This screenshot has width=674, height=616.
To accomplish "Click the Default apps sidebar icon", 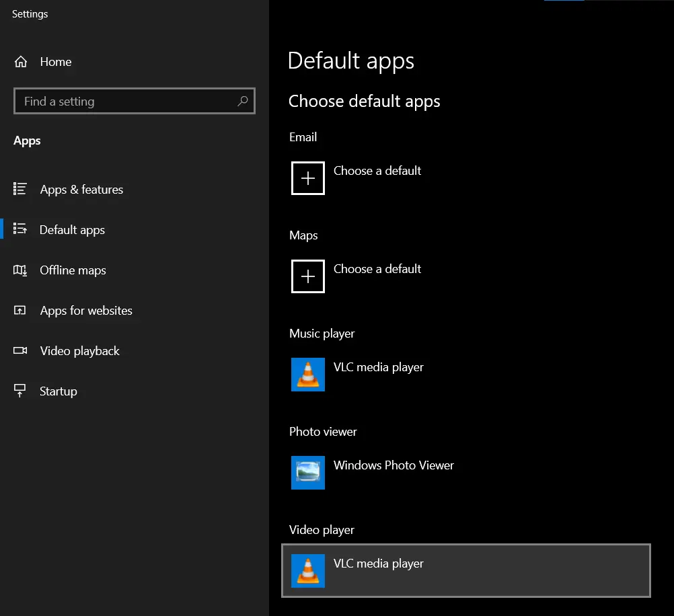I will pos(20,229).
